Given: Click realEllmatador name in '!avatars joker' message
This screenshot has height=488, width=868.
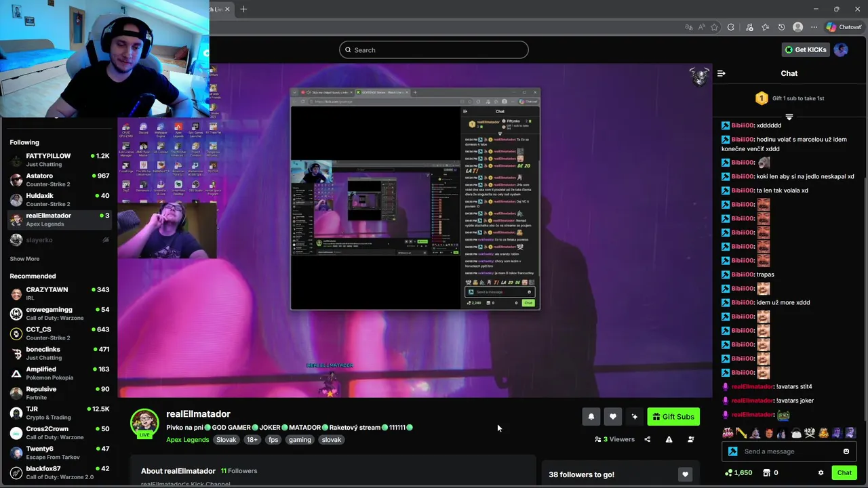Looking at the screenshot, I should [x=752, y=401].
